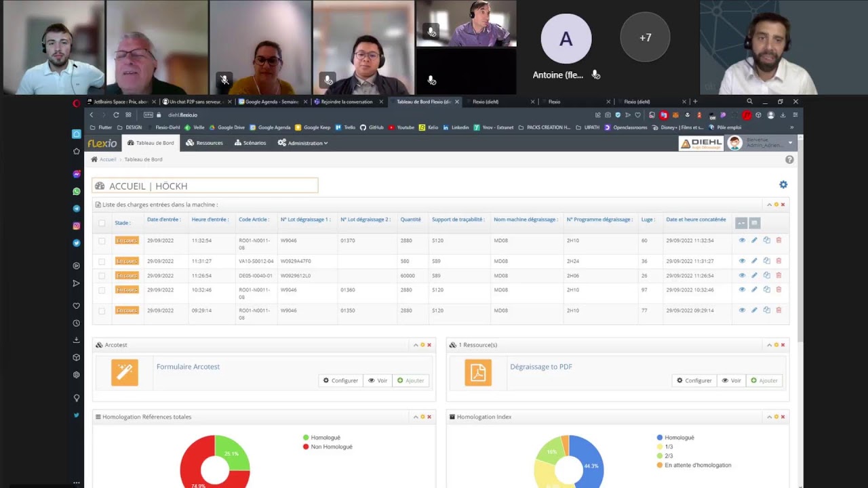Click the Accueil breadcrumb link
The height and width of the screenshot is (488, 868).
coord(108,159)
